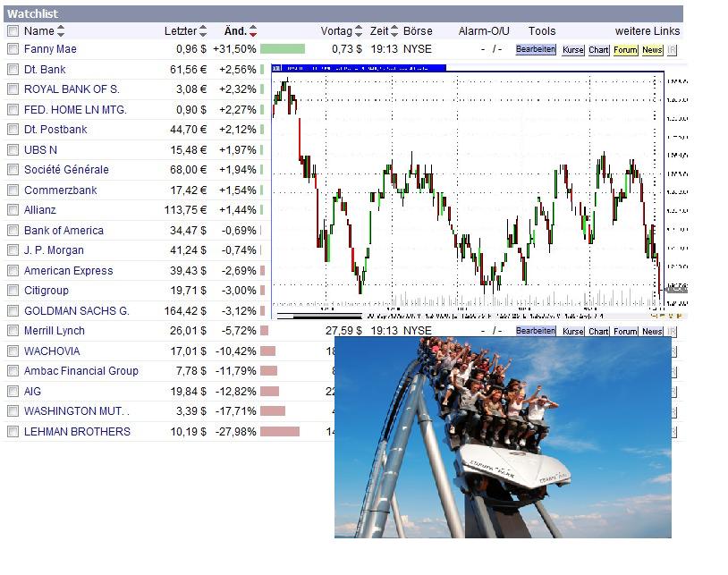Screen dimensions: 728x575
Task: Open Chart for Fanny Mae
Action: point(598,50)
